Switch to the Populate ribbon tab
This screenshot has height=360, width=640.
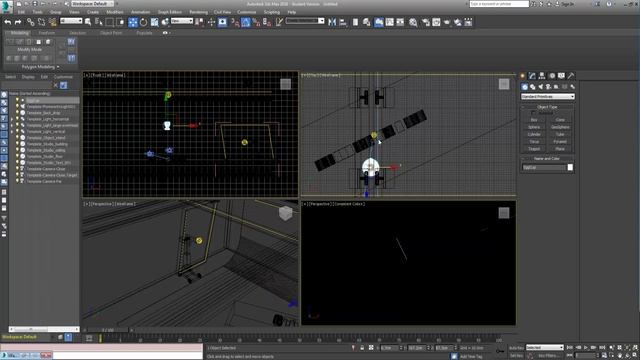144,33
